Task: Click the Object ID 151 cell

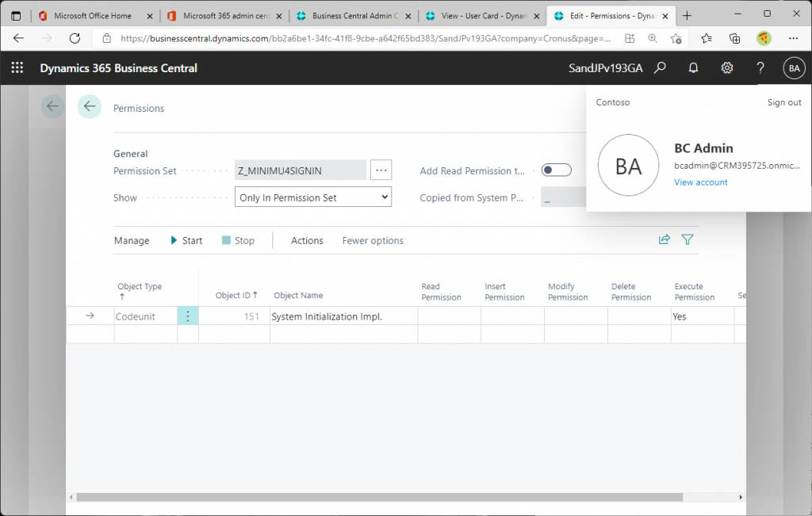Action: coord(234,316)
